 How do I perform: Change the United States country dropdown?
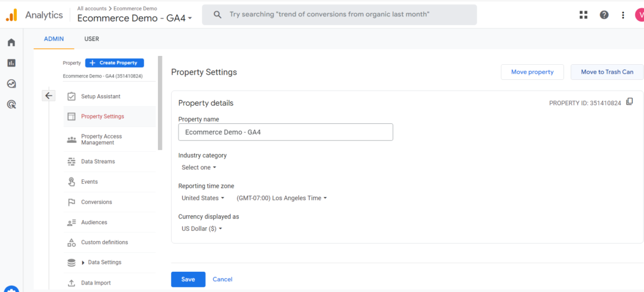coord(203,198)
